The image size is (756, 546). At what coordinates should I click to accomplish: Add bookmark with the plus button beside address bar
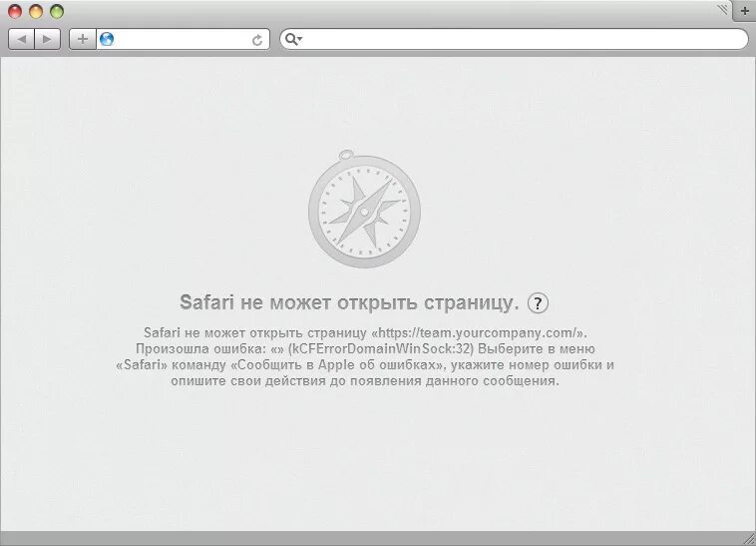[x=83, y=39]
